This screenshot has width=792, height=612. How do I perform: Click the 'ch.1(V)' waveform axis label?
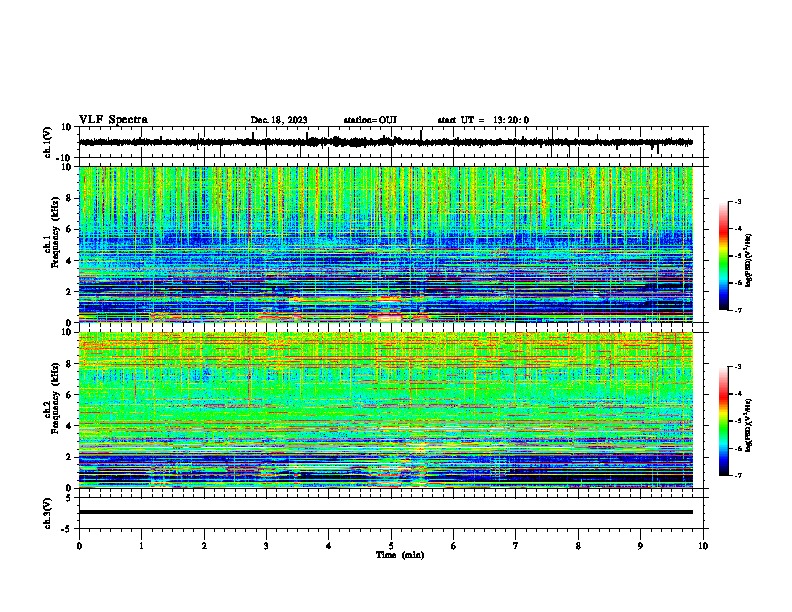pyautogui.click(x=48, y=142)
